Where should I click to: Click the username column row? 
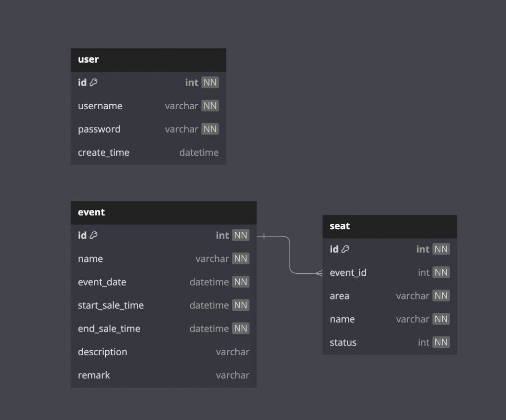coord(148,106)
